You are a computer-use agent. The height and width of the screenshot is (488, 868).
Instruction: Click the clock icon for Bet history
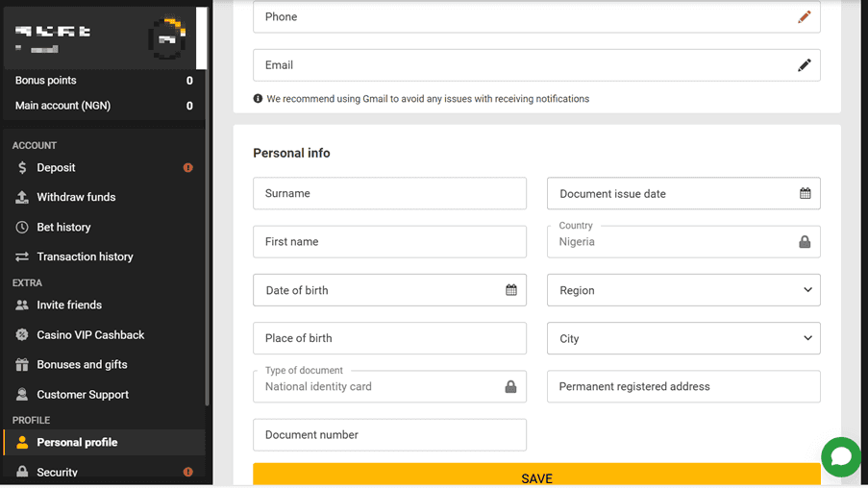click(21, 227)
